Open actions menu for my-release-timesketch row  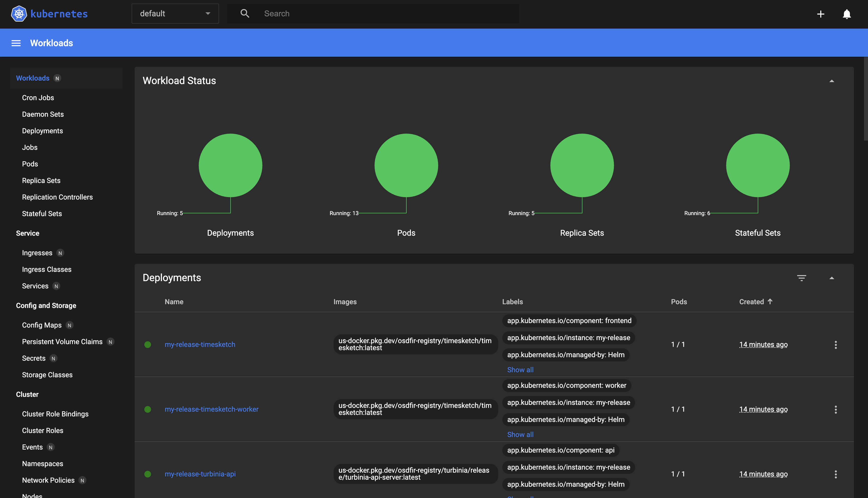click(836, 344)
